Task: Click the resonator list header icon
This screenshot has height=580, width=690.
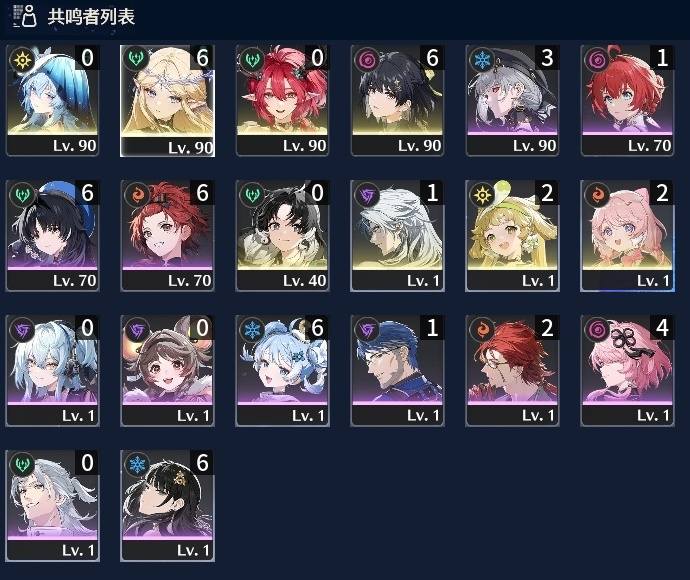Action: pos(25,16)
